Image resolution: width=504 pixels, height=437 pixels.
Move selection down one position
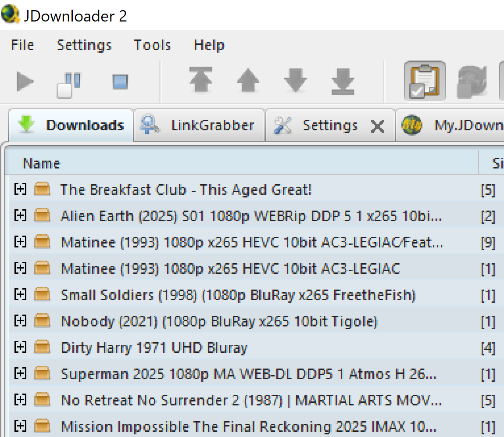[x=295, y=81]
